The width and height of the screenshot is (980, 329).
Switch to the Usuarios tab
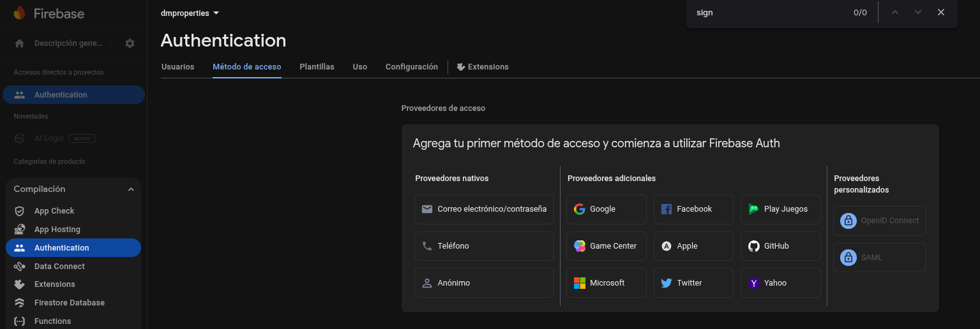point(177,67)
